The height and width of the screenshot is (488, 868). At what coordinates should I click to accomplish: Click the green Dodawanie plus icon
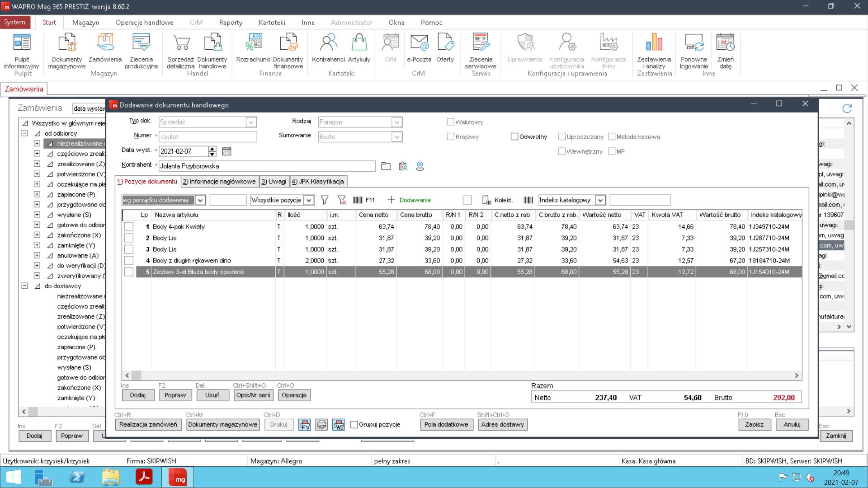tap(391, 200)
